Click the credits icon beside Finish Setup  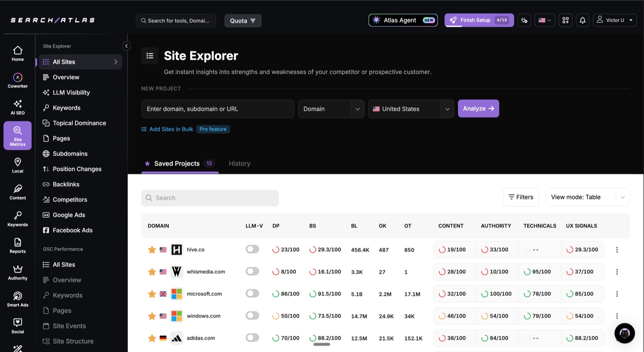[x=524, y=20]
